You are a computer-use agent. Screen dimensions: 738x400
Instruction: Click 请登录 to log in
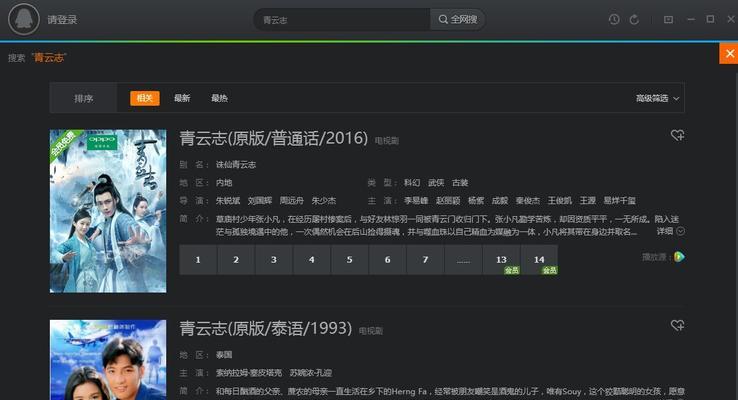(x=62, y=20)
